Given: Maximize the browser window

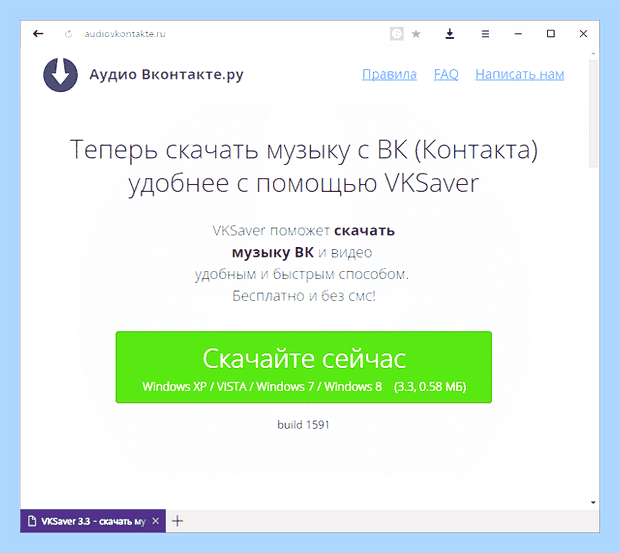Looking at the screenshot, I should point(551,34).
